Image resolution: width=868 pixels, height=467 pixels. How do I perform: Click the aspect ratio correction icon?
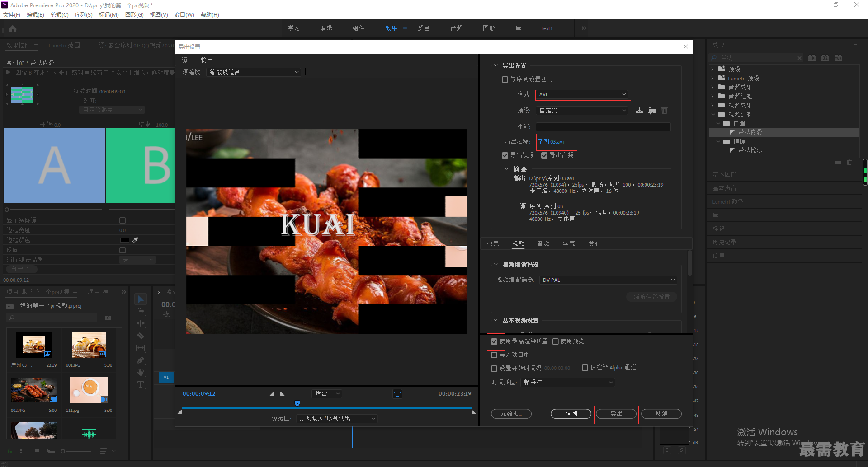click(x=397, y=394)
